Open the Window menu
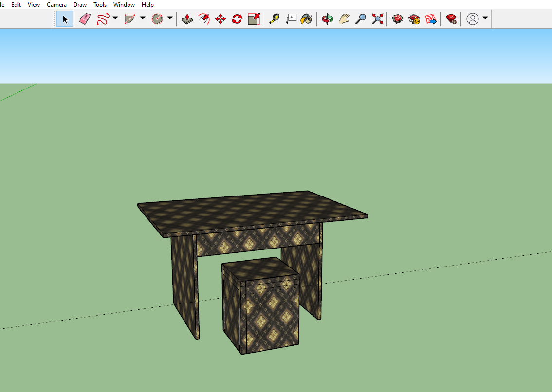 (x=124, y=5)
